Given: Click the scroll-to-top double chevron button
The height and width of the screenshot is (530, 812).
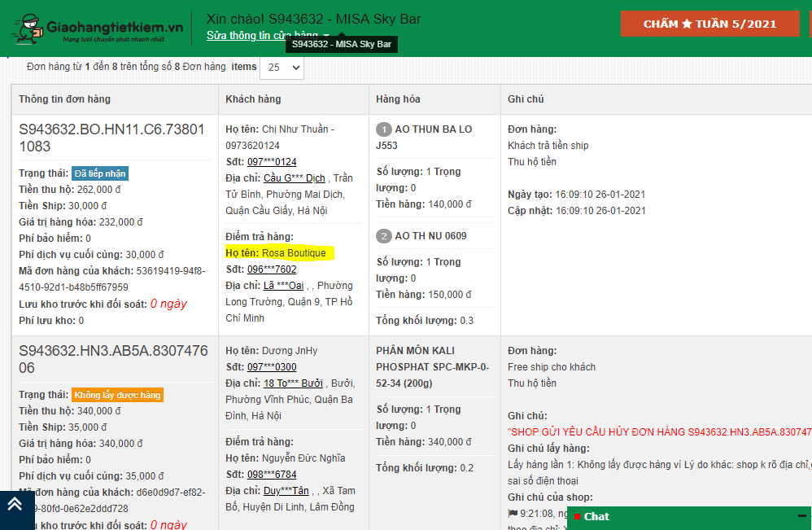Looking at the screenshot, I should (x=15, y=504).
